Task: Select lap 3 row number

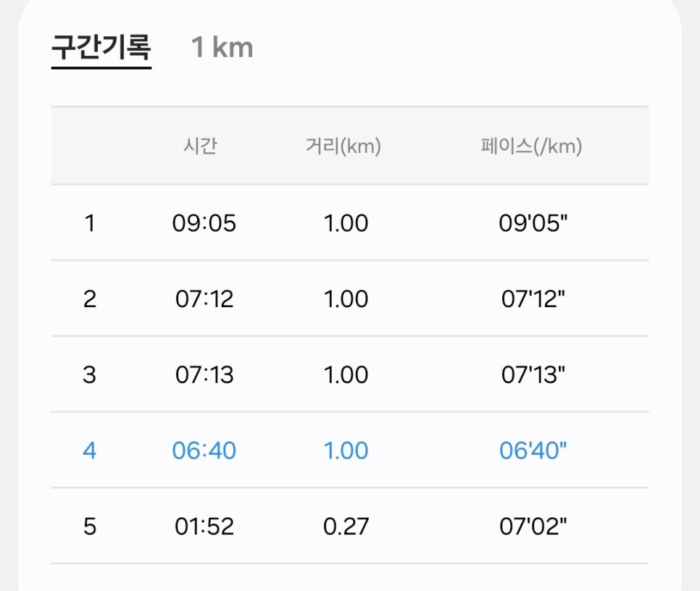Action: pos(90,374)
